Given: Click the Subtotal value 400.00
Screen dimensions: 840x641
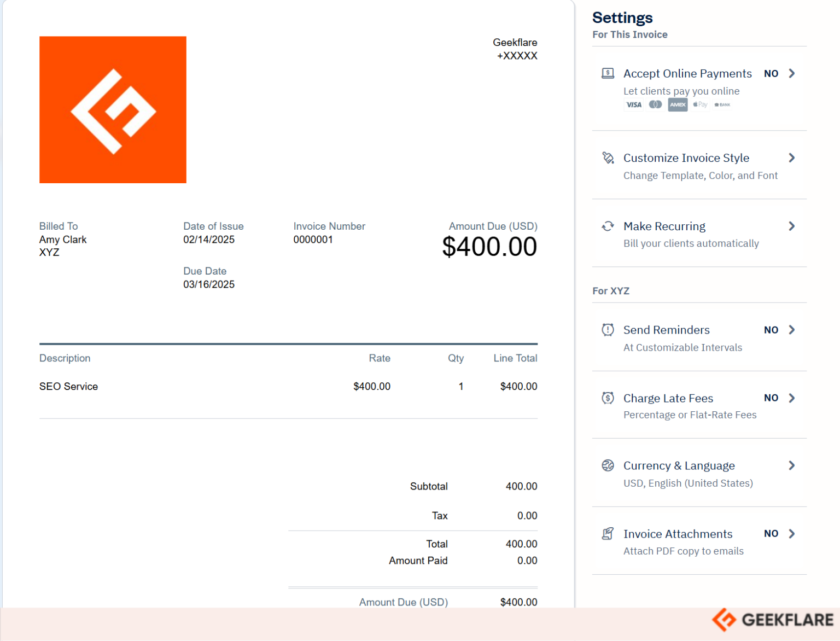Looking at the screenshot, I should coord(521,486).
